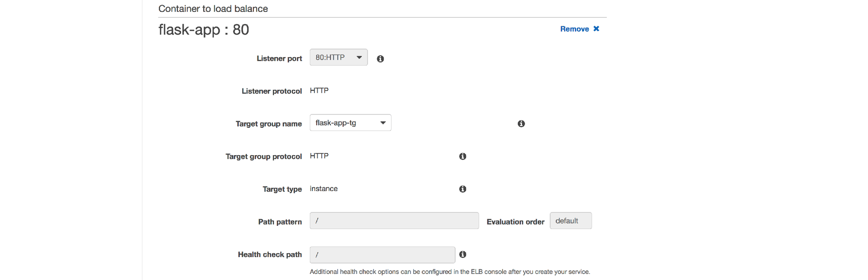Click the Health check path input field

tap(382, 255)
